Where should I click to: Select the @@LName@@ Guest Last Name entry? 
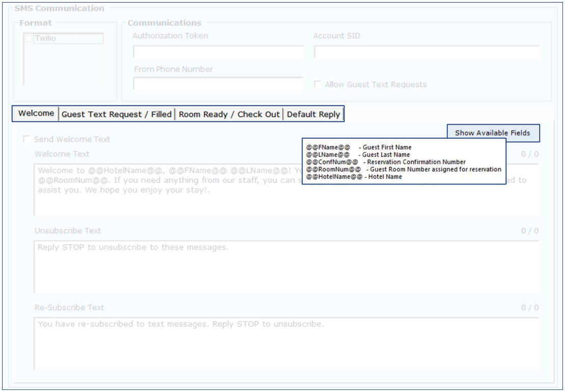[358, 155]
